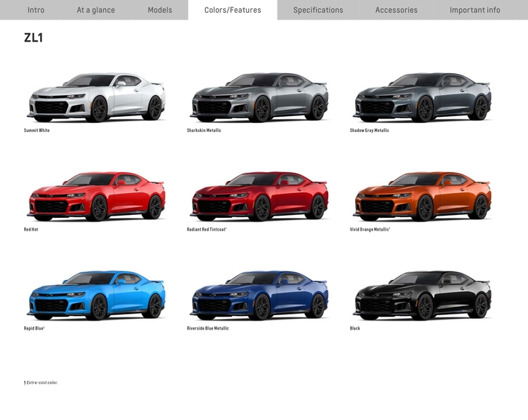The image size is (528, 420).
Task: Pick the Rapid Blue car image
Action: (x=96, y=295)
